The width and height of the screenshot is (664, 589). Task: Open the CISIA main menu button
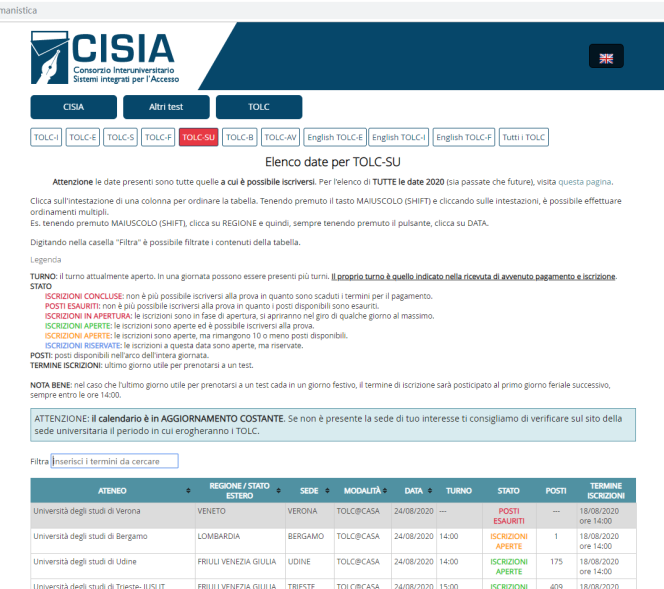pyautogui.click(x=74, y=107)
